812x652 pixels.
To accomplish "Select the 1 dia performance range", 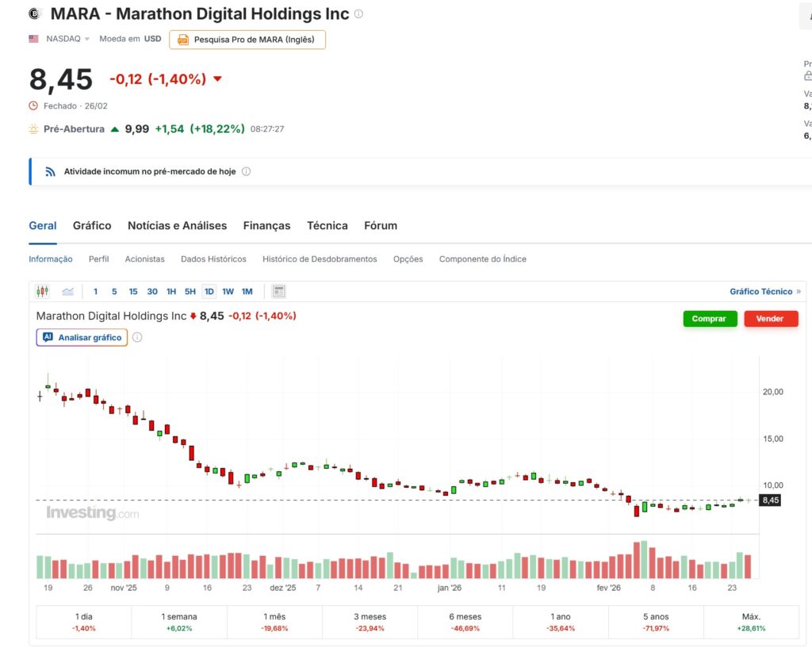I will (x=84, y=622).
